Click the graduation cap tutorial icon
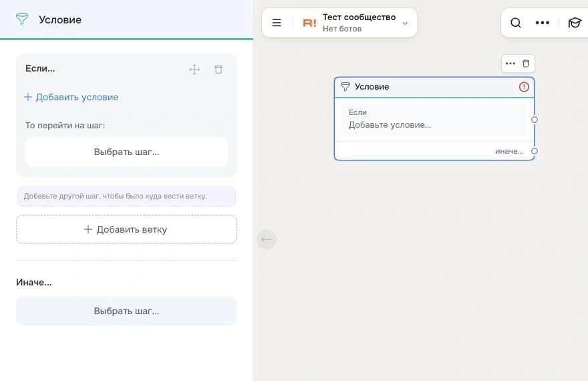Screen dimensions: 588x381 [x=575, y=23]
